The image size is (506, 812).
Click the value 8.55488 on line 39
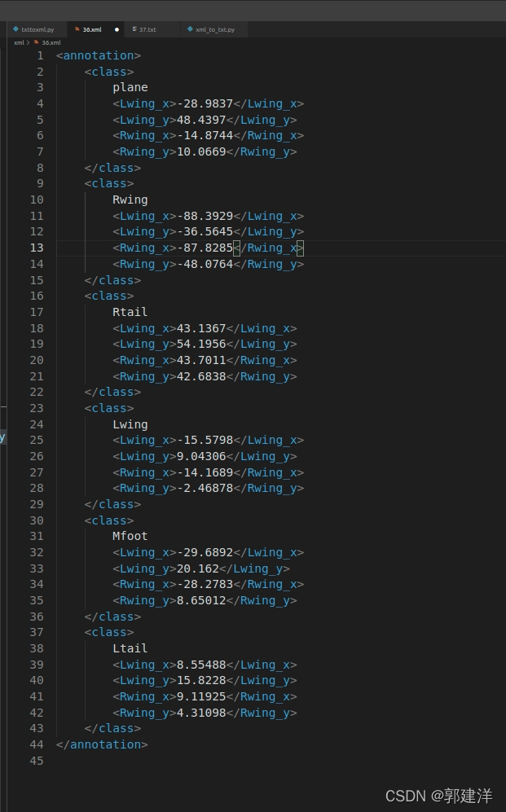click(x=201, y=665)
